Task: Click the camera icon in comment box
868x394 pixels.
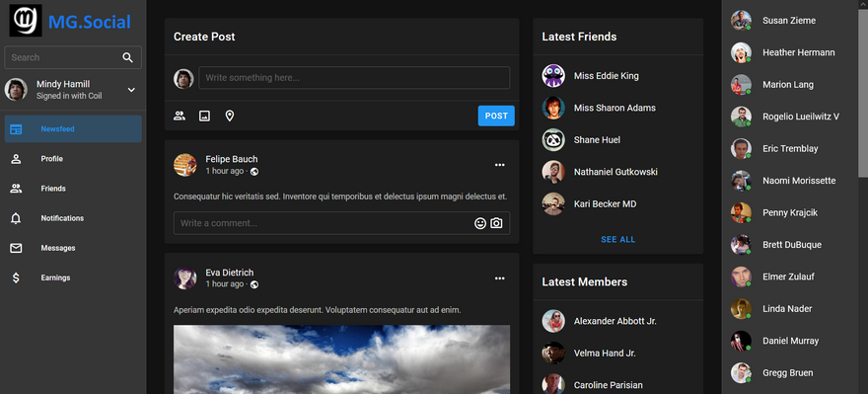Action: [x=496, y=223]
